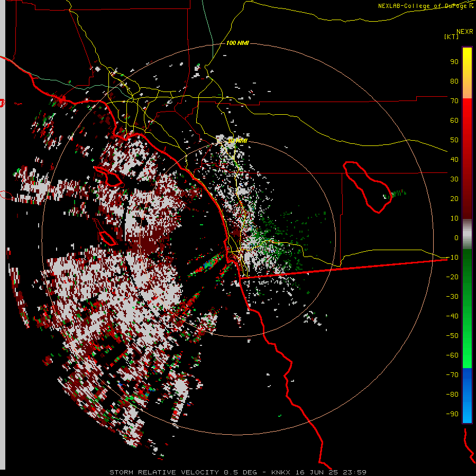
Task: Click the -50 knot scale label
Action: (452, 336)
